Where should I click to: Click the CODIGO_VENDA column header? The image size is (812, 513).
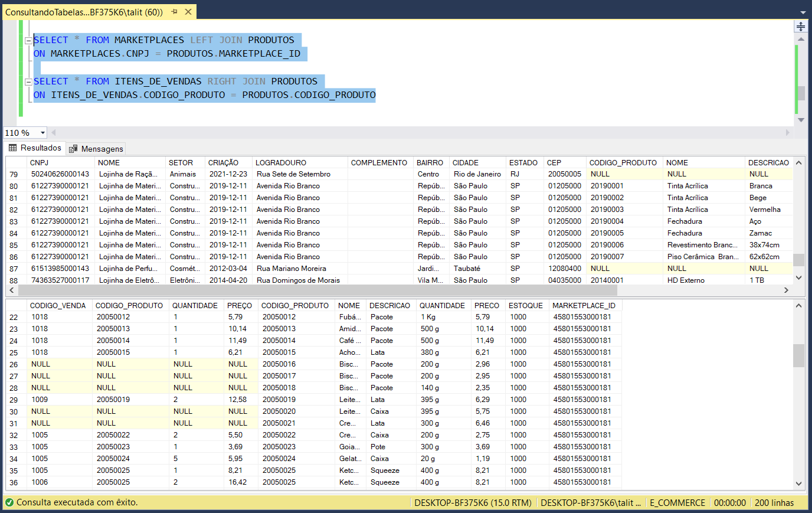coord(60,306)
